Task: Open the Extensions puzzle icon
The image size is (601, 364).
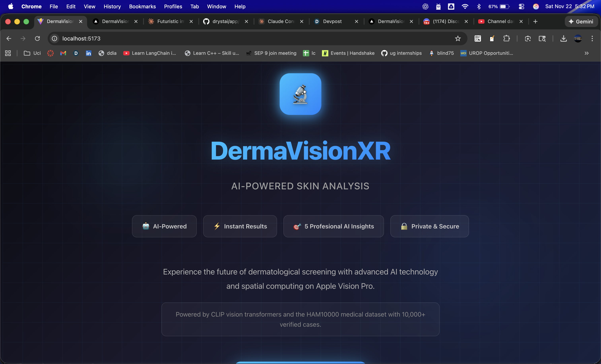Action: 506,39
